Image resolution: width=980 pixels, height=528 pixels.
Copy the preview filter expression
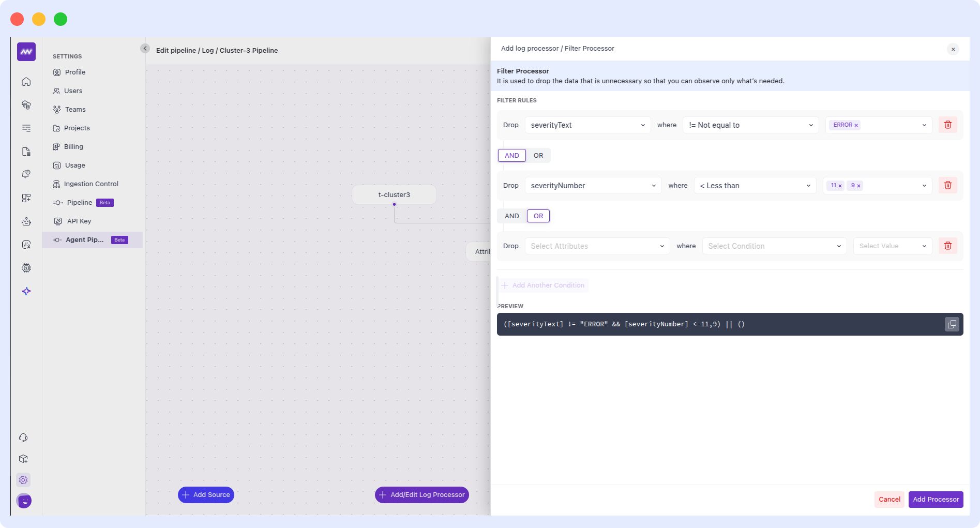click(952, 324)
